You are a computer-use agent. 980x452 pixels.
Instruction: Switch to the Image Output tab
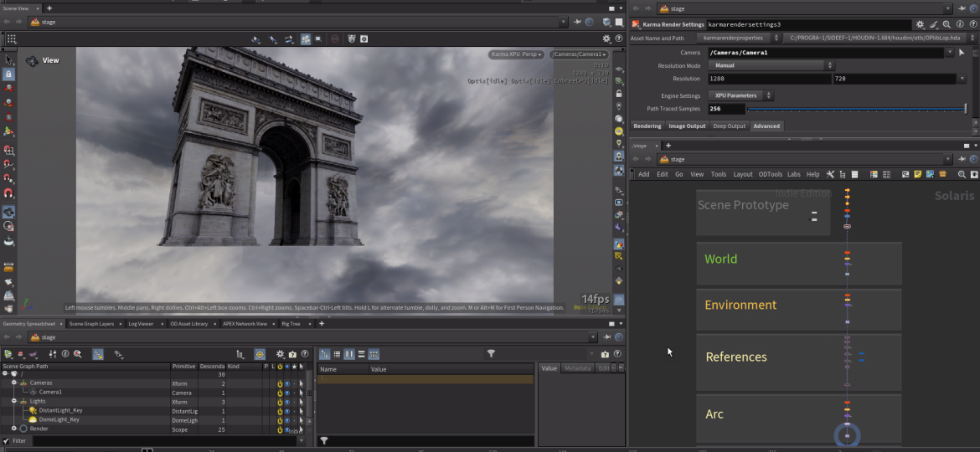[687, 126]
